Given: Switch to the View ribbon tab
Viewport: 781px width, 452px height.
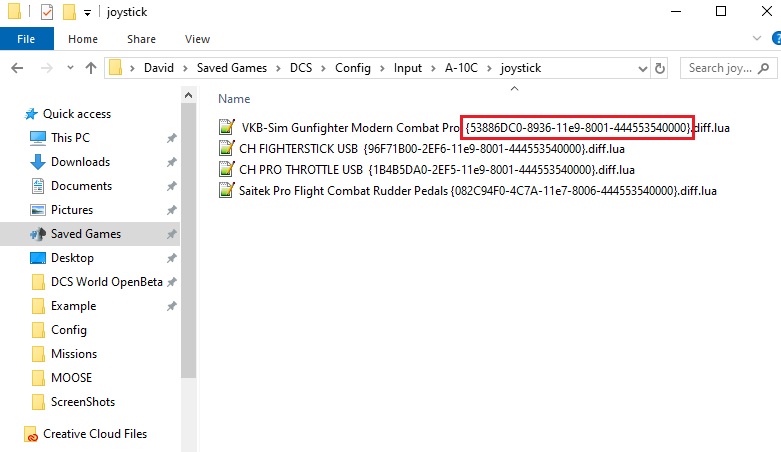Looking at the screenshot, I should (x=197, y=39).
